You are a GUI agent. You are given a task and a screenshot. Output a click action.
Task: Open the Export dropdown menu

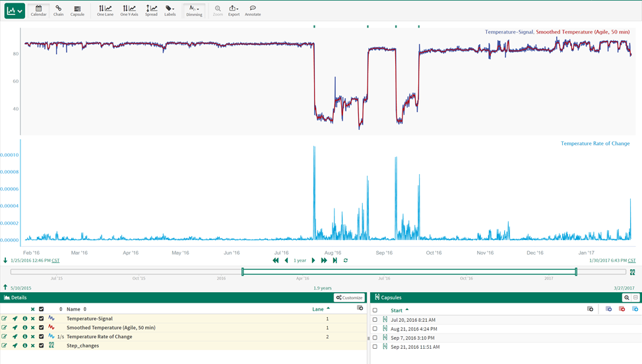[234, 11]
